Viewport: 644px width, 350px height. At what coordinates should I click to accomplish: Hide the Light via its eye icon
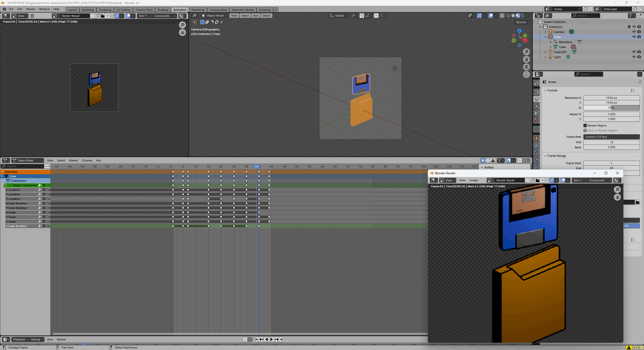(634, 57)
